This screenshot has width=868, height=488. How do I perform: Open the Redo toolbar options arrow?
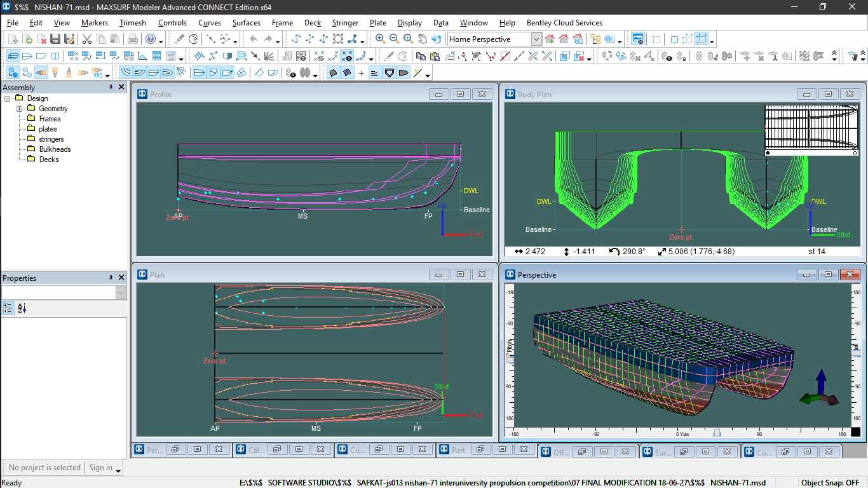coord(278,41)
